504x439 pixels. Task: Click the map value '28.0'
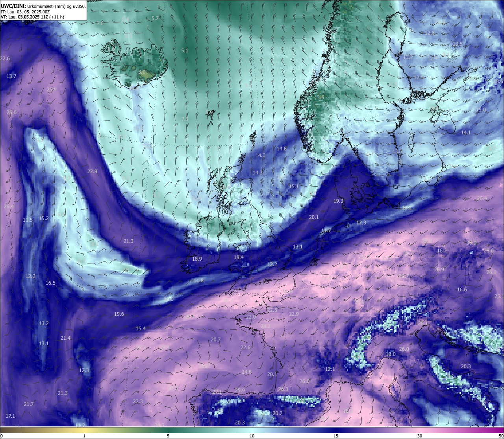coord(489,251)
